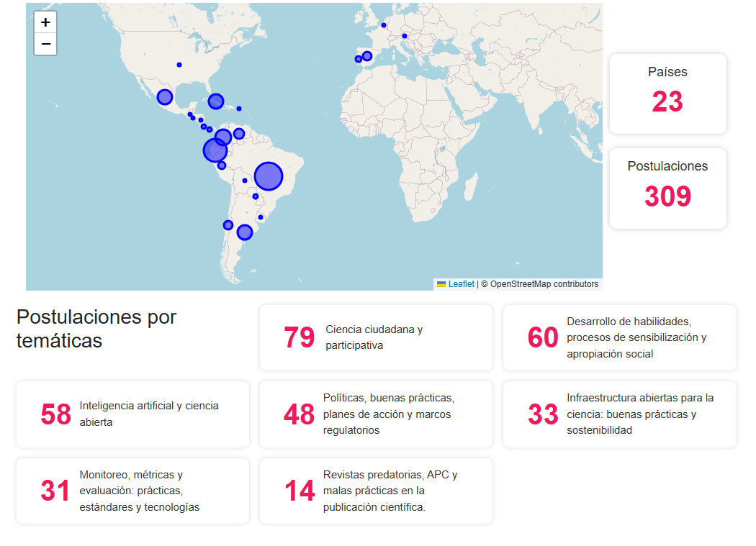Click the Postulaciones 309 stat card
This screenshot has height=546, width=756.
pyautogui.click(x=667, y=188)
